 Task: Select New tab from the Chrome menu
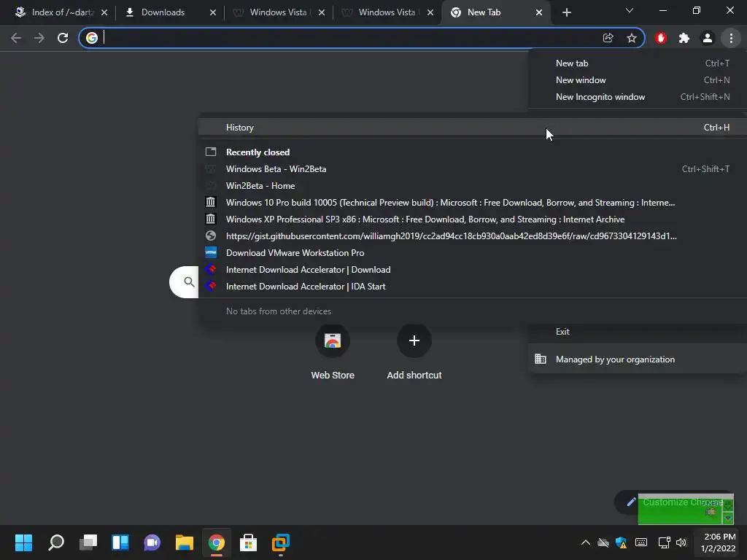click(x=638, y=63)
